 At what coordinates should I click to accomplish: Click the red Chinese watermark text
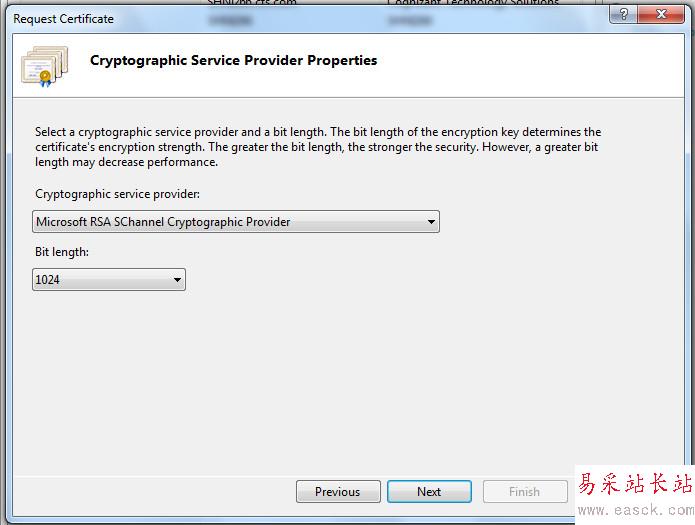(635, 484)
